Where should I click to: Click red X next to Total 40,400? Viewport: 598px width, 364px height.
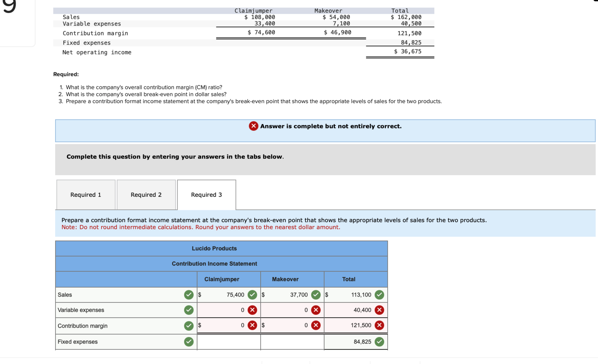(379, 310)
